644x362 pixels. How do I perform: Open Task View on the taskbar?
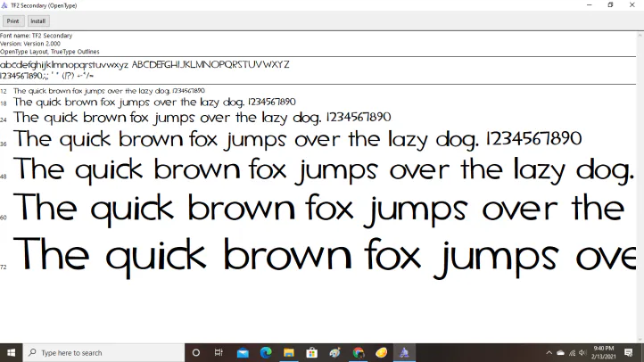(219, 352)
